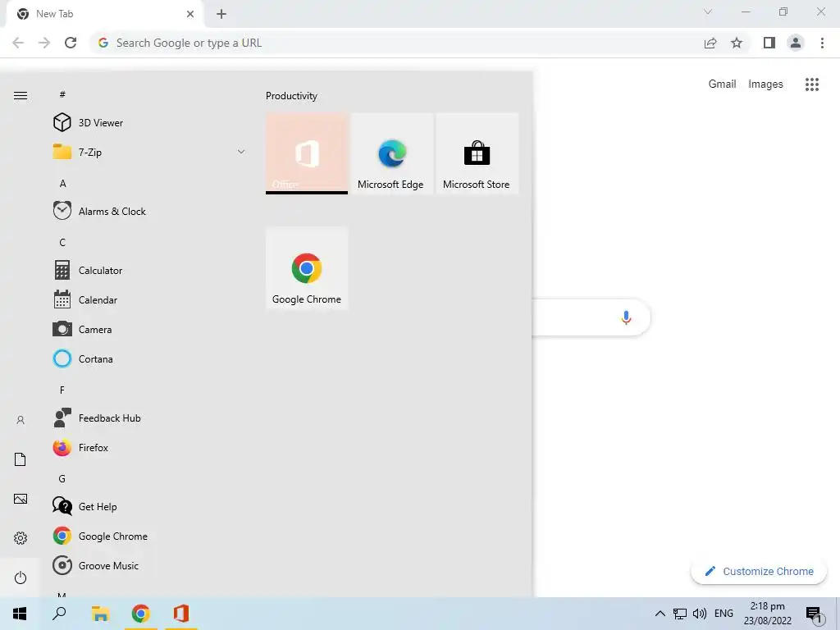Image resolution: width=840 pixels, height=630 pixels.
Task: Expand the 7-Zip folder chevron
Action: [x=241, y=152]
